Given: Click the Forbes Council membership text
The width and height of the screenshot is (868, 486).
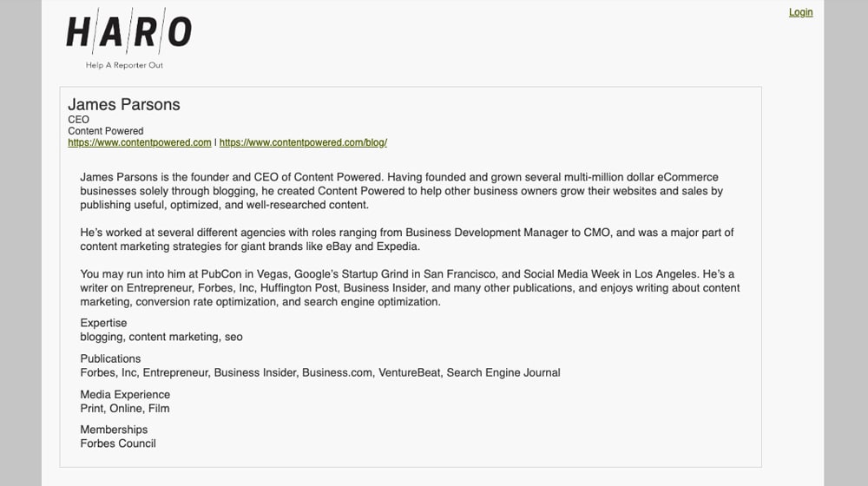Looking at the screenshot, I should coord(118,443).
